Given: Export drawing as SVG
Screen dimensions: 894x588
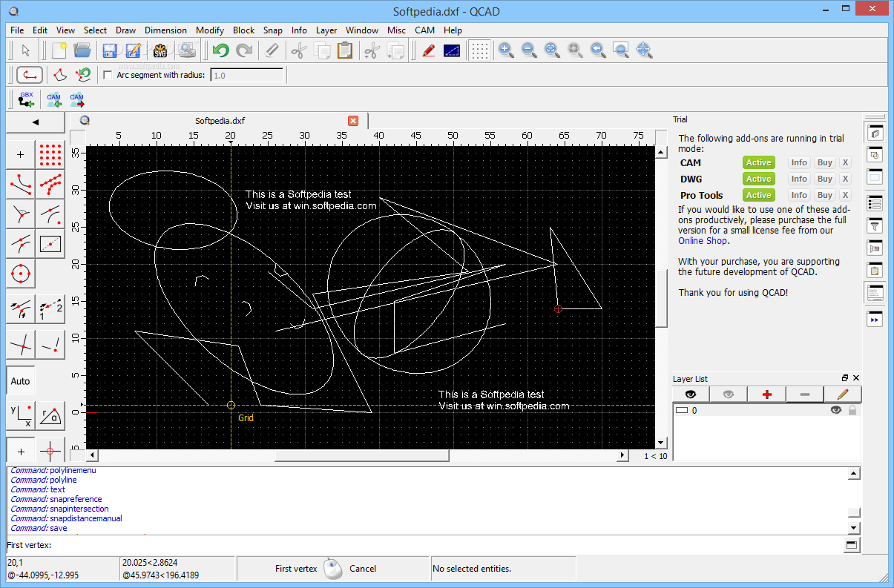Looking at the screenshot, I should click(160, 50).
